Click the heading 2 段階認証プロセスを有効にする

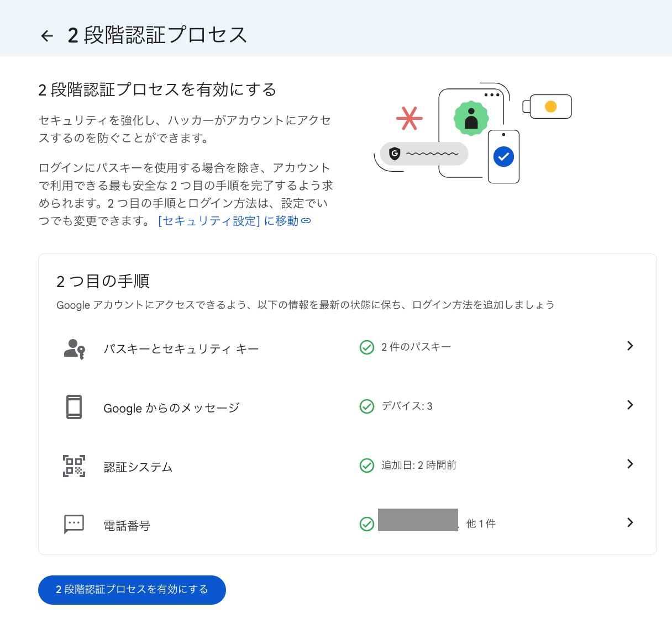(x=158, y=89)
